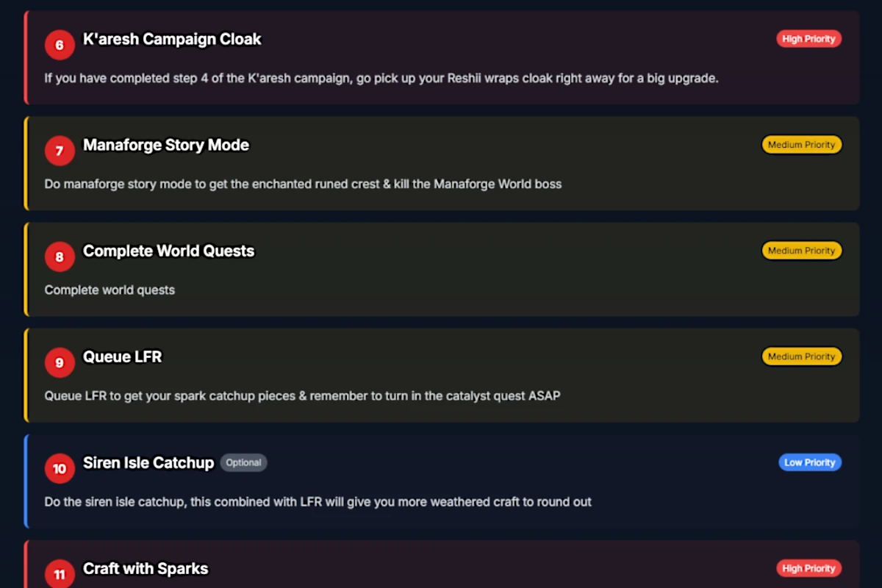Screen dimensions: 882x588
Task: Select the Craft with Sparks task entry
Action: tap(441, 566)
